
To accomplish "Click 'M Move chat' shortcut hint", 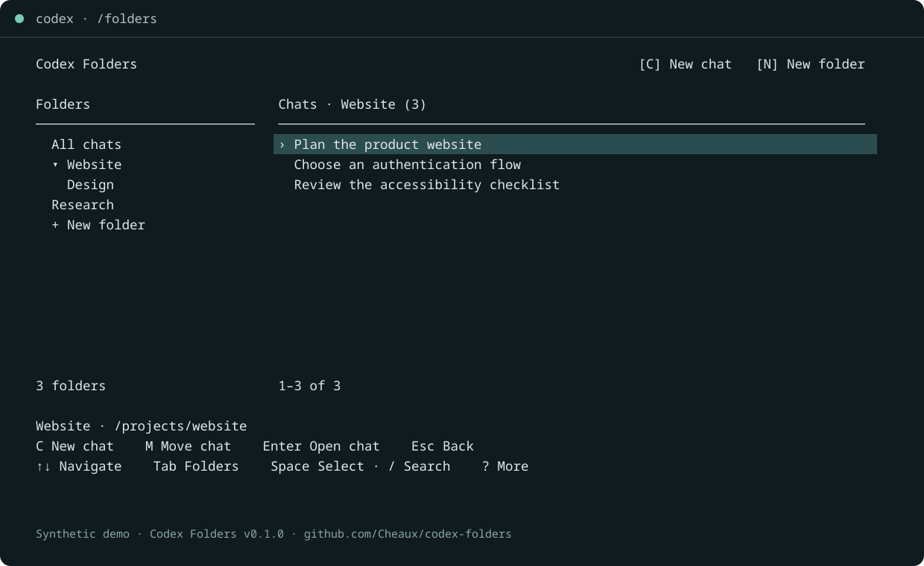I will click(x=188, y=446).
